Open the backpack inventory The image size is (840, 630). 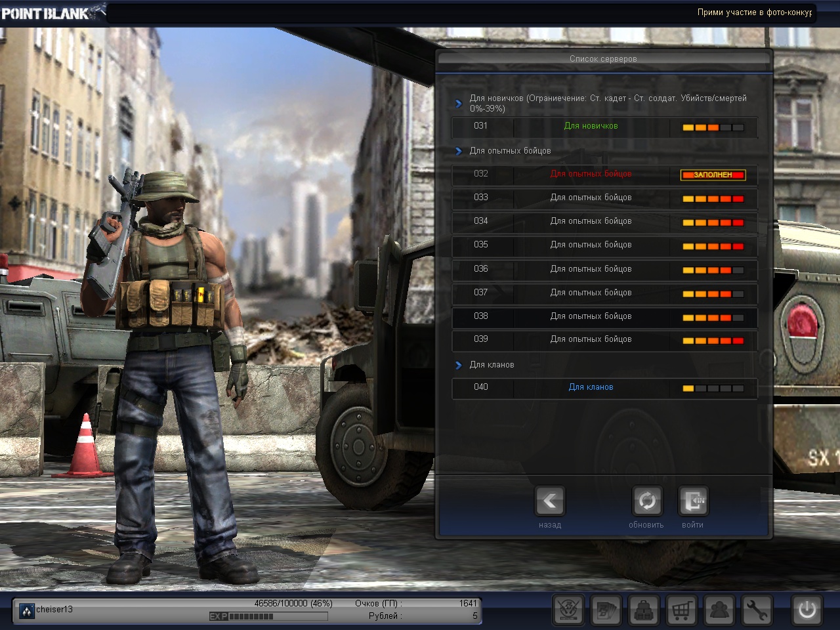tap(644, 611)
